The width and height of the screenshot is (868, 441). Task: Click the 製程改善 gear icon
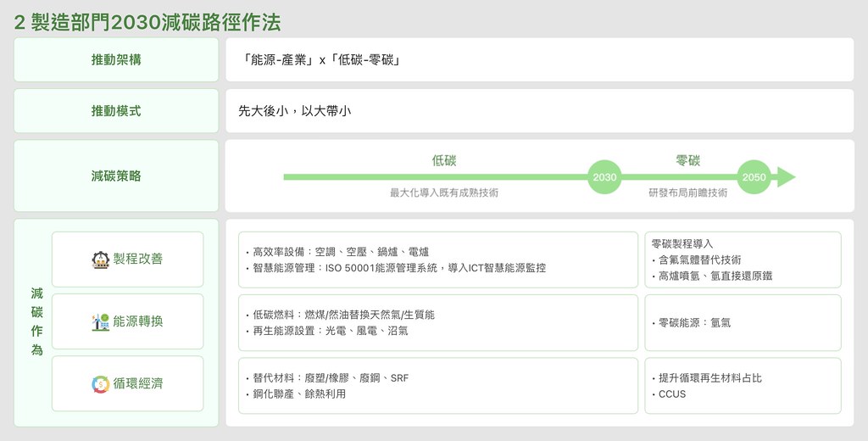point(100,260)
